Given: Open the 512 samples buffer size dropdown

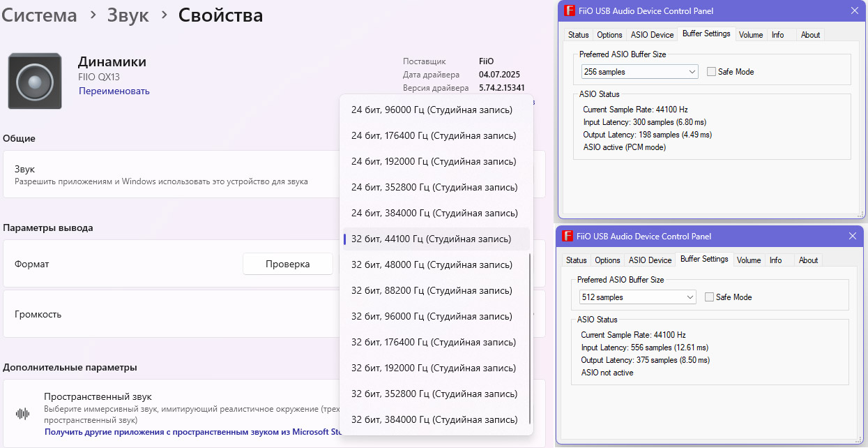Looking at the screenshot, I should tap(638, 297).
